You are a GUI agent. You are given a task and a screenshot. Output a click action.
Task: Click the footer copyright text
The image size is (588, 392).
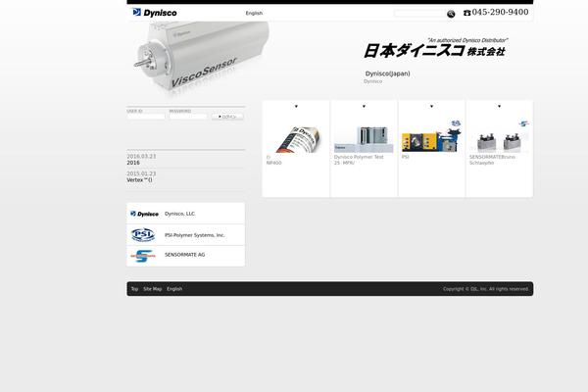pyautogui.click(x=486, y=289)
